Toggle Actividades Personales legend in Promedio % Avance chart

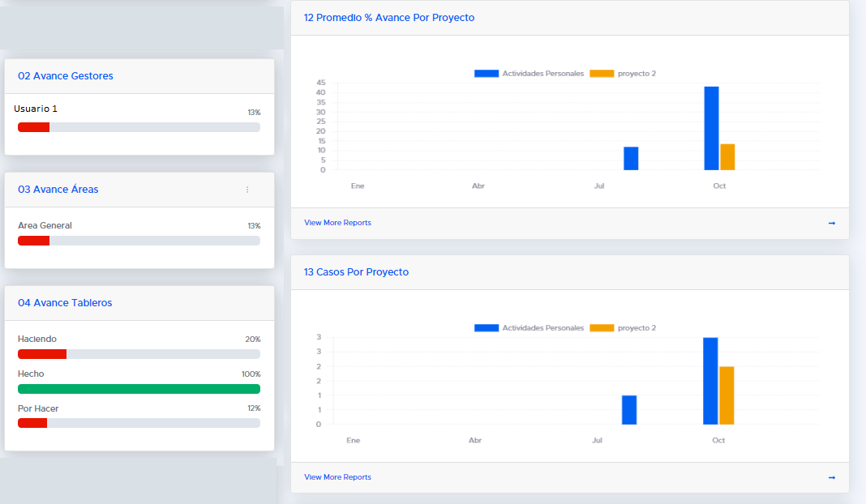pos(529,74)
